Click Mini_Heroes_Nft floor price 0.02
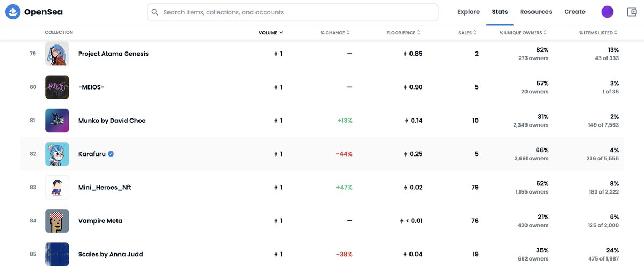Screen dimensions: 644x275 point(413,188)
